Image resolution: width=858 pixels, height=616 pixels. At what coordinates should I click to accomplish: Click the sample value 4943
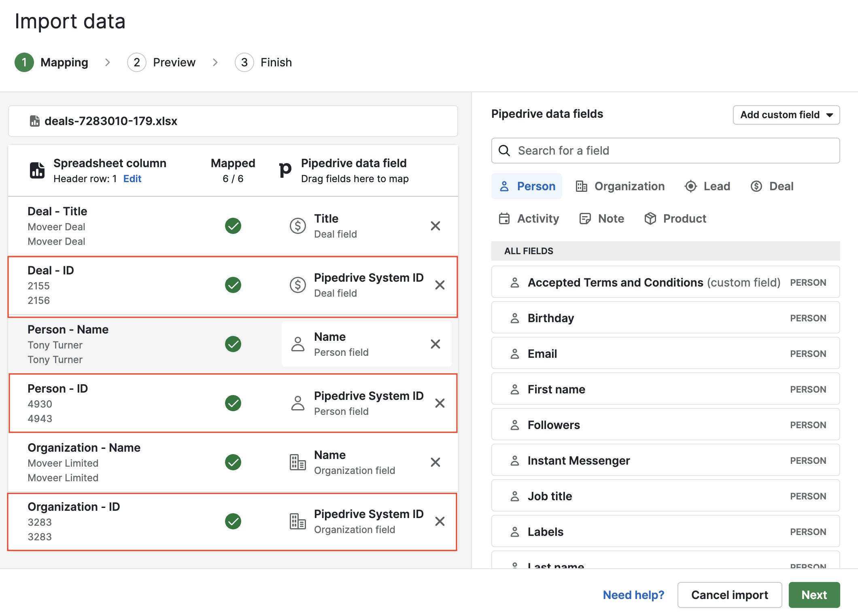40,418
